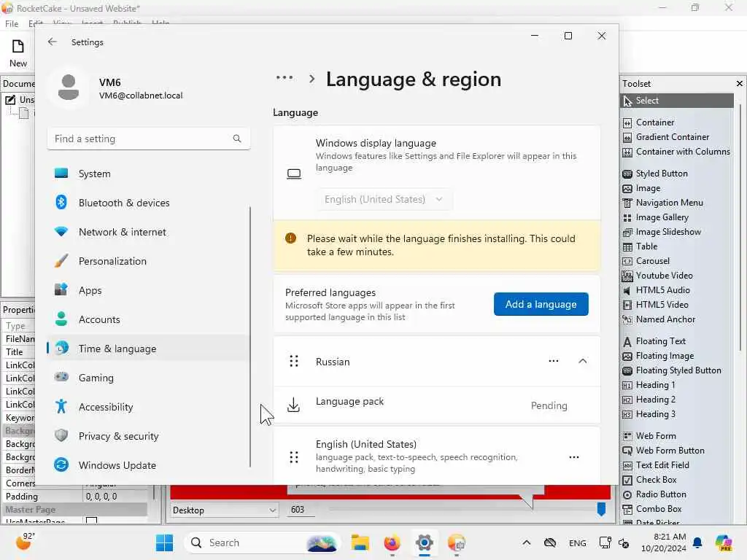
Task: Open Desktop combo box in RocketCake
Action: [224, 510]
